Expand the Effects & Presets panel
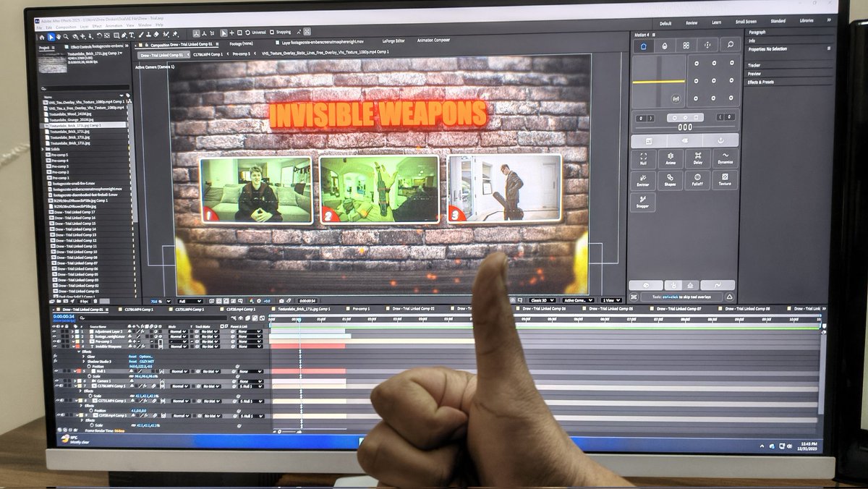The width and height of the screenshot is (868, 489). [761, 82]
